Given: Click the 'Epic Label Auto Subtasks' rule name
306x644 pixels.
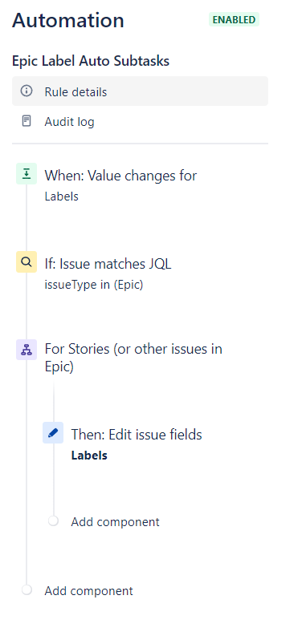Looking at the screenshot, I should click(91, 61).
